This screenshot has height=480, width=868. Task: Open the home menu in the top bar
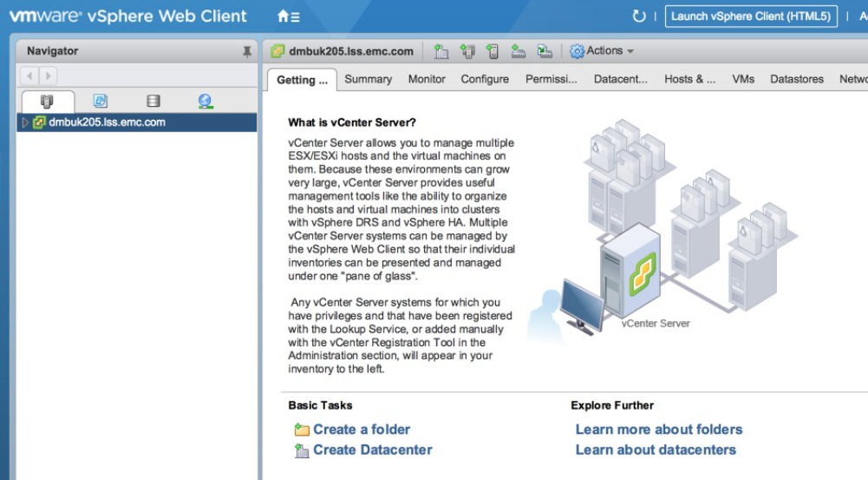(288, 16)
